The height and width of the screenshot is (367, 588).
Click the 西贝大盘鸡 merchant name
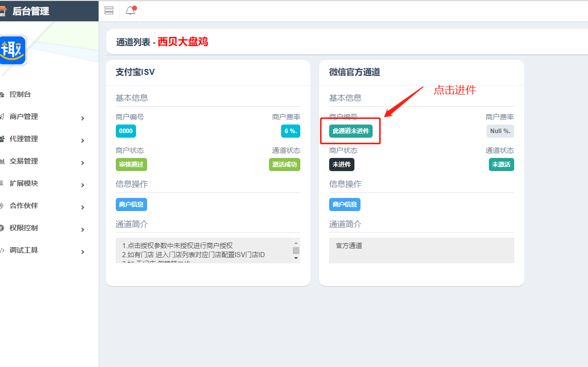(183, 42)
